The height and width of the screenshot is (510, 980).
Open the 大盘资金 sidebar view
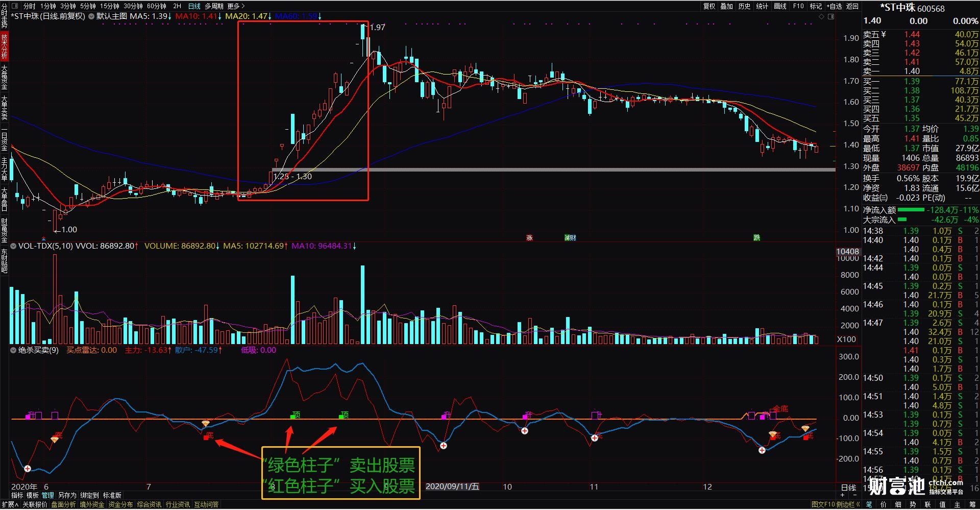[4, 77]
